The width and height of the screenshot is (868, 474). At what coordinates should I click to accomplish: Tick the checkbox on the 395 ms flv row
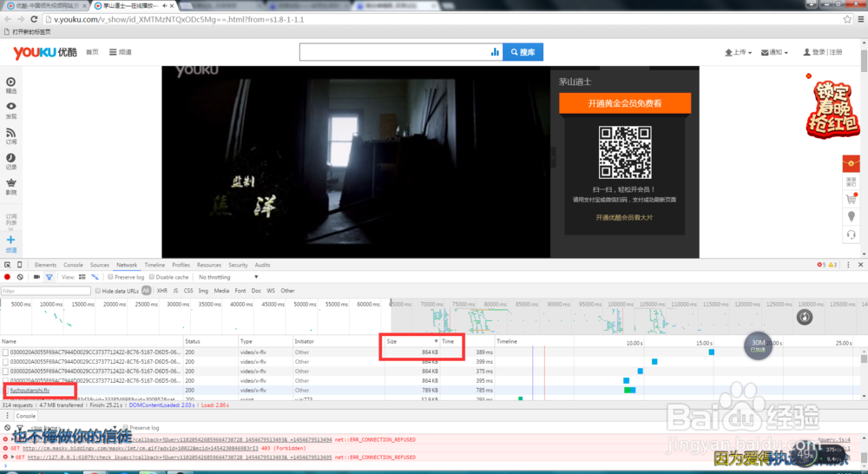[5, 380]
